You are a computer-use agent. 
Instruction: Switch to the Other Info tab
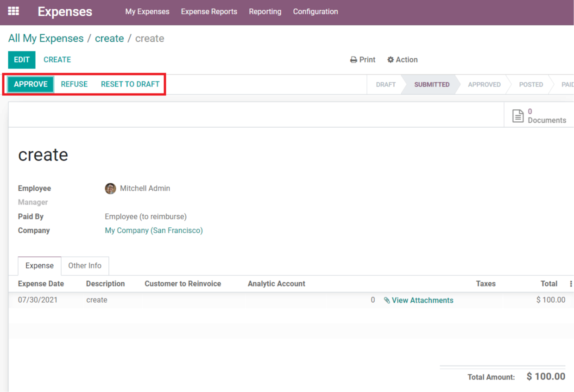(85, 266)
